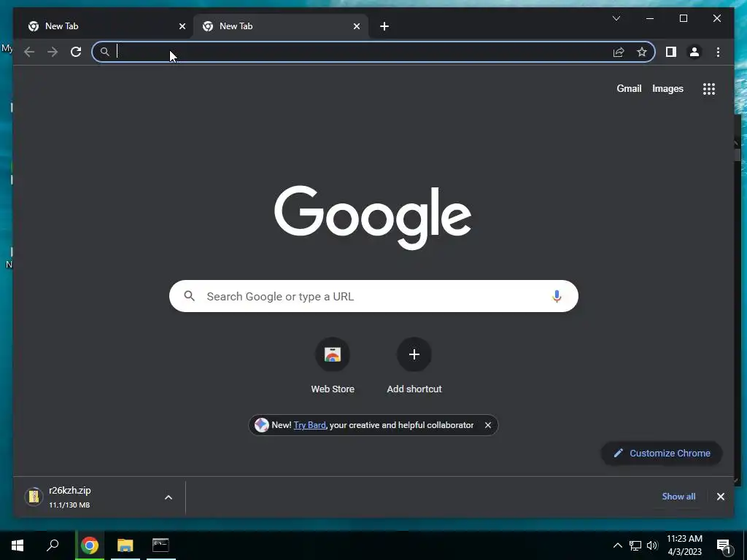This screenshot has height=560, width=747.
Task: Open network status tray icon
Action: pyautogui.click(x=635, y=545)
